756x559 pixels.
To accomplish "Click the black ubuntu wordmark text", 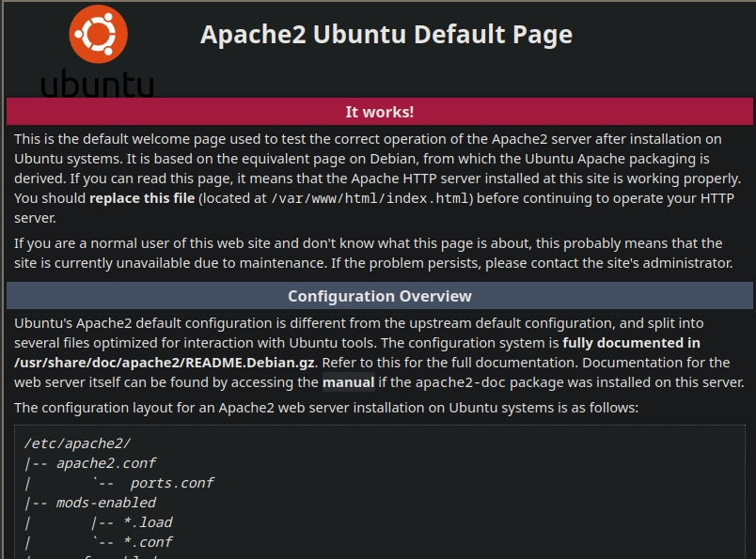I will click(x=97, y=82).
